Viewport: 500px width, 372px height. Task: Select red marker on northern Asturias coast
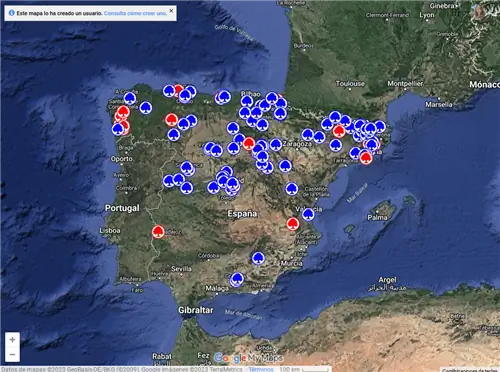click(x=179, y=89)
